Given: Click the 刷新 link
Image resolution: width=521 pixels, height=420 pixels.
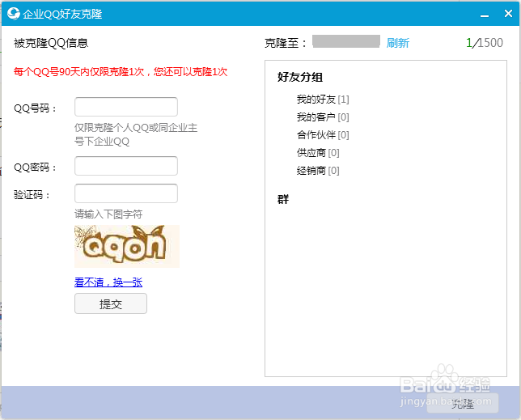Looking at the screenshot, I should coord(398,43).
